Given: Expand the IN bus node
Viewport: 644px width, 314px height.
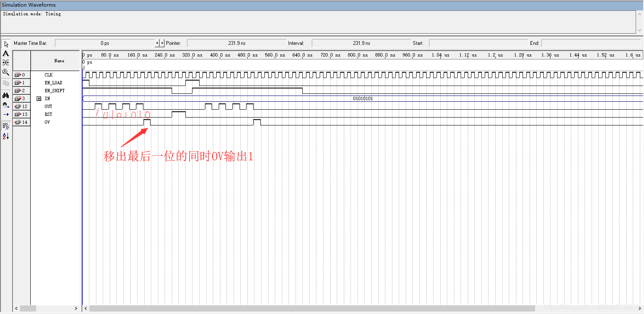Looking at the screenshot, I should [39, 98].
